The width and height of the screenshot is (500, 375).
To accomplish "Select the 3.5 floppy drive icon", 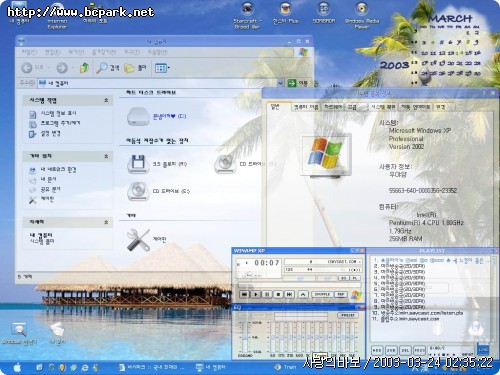I will click(x=138, y=164).
